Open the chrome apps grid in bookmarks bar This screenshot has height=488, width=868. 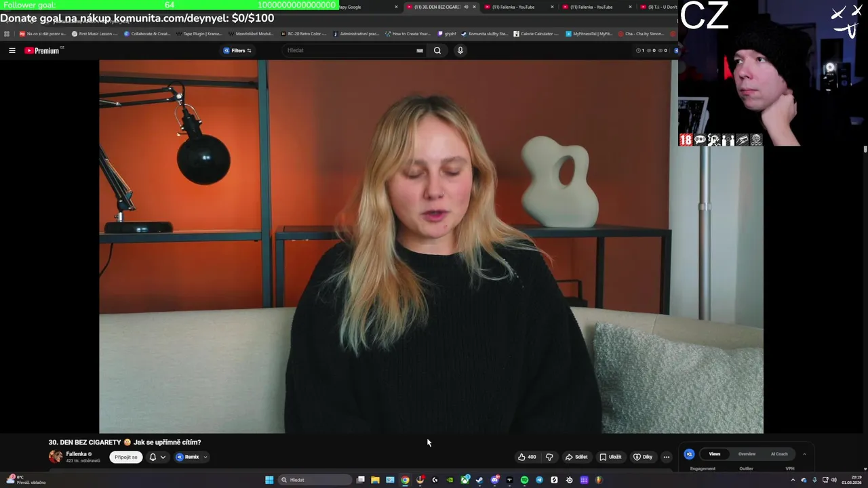click(7, 33)
